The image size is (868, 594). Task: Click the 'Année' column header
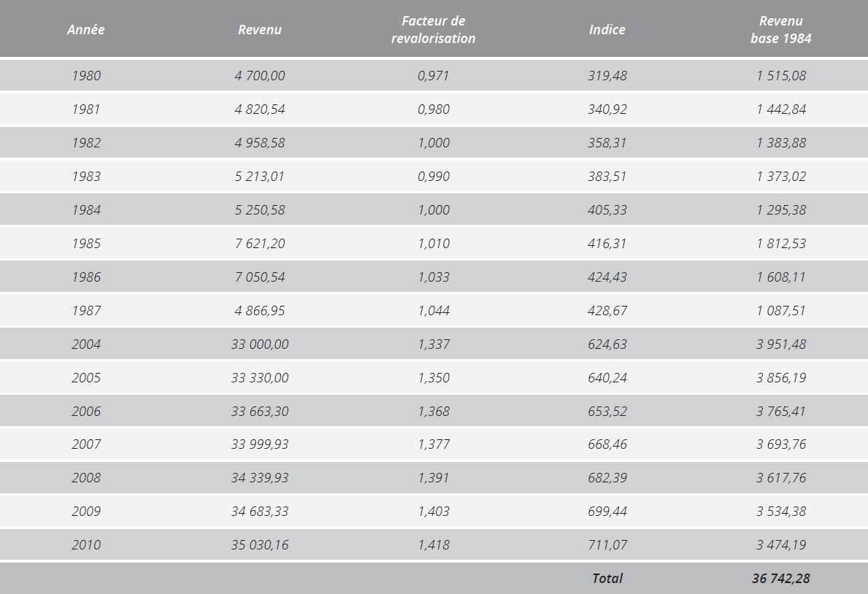(x=86, y=29)
